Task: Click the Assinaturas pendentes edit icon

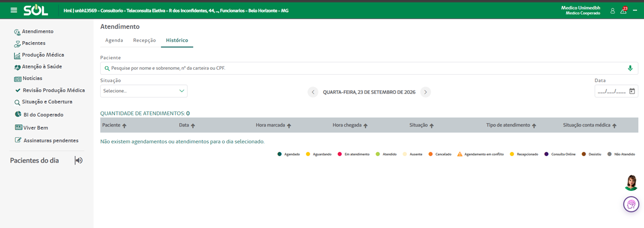Action: click(19, 140)
